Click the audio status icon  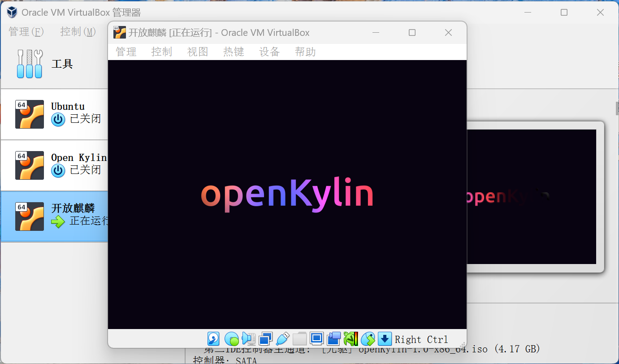click(x=248, y=338)
